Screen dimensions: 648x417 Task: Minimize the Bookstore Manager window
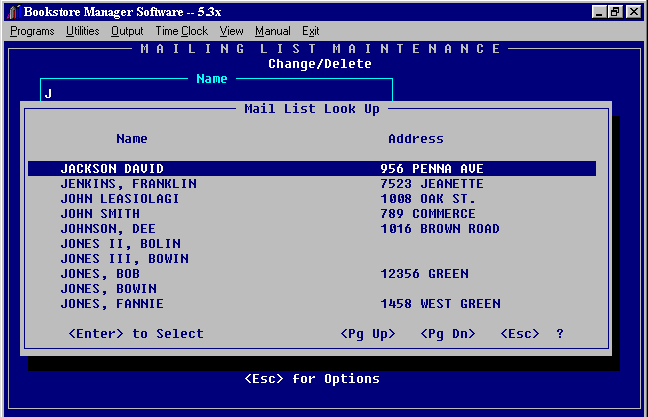[598, 12]
